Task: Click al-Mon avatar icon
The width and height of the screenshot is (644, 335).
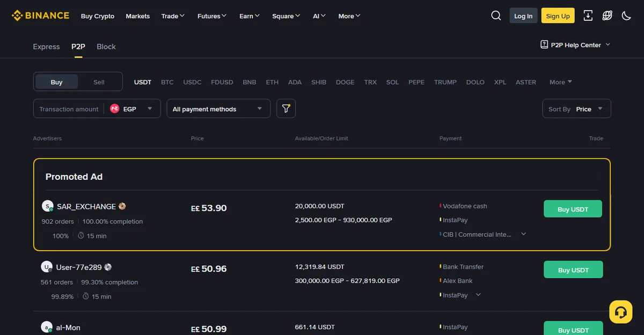Action: pos(47,327)
